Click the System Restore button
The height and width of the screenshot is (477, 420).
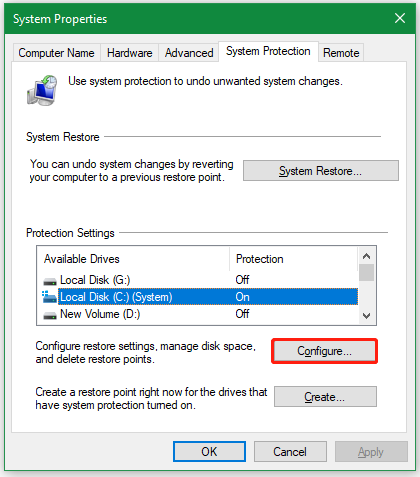coord(321,171)
